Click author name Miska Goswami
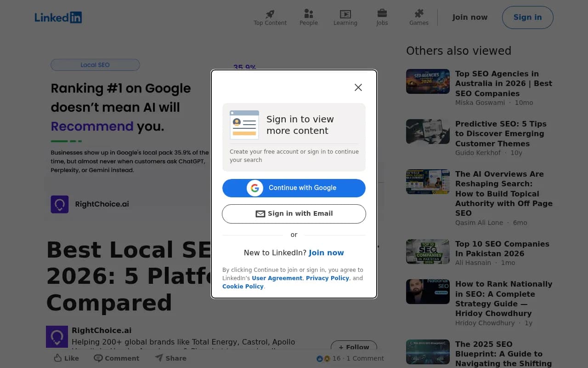 pos(480,103)
